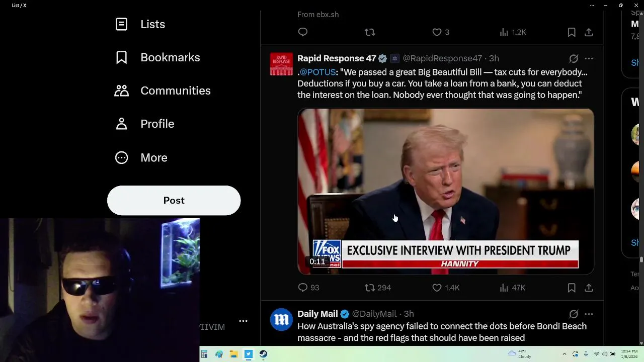Open Twitter app in the taskbar
Image resolution: width=644 pixels, height=362 pixels.
249,354
